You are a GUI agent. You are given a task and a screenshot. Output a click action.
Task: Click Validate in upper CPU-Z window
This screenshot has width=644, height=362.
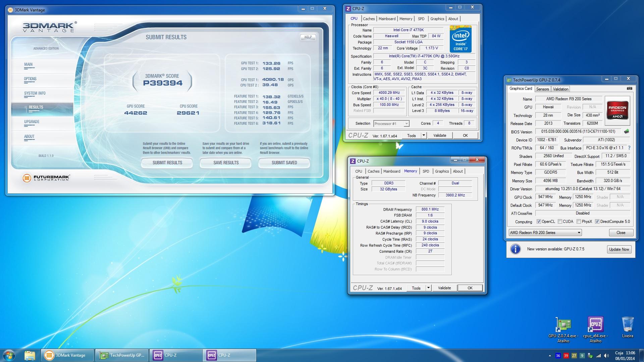tap(439, 135)
